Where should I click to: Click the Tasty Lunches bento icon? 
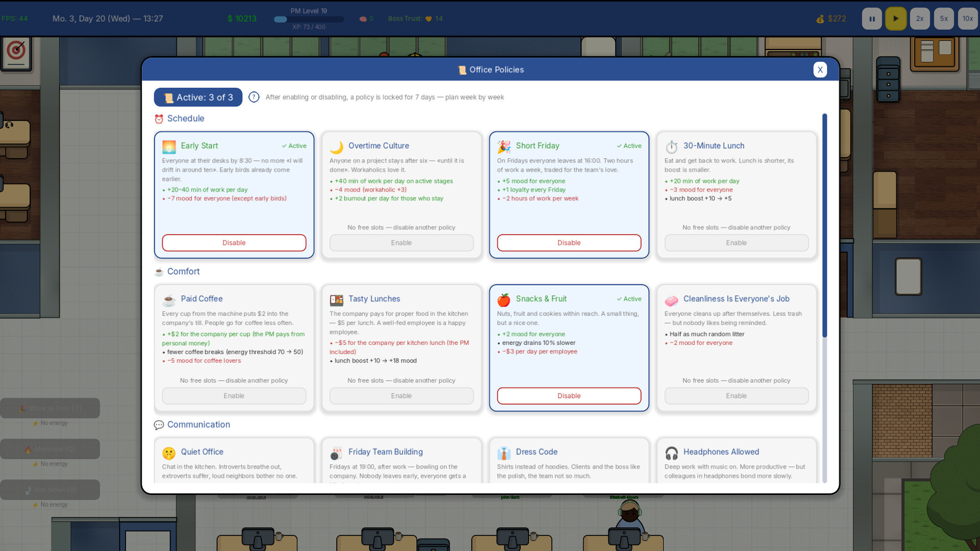coord(336,300)
